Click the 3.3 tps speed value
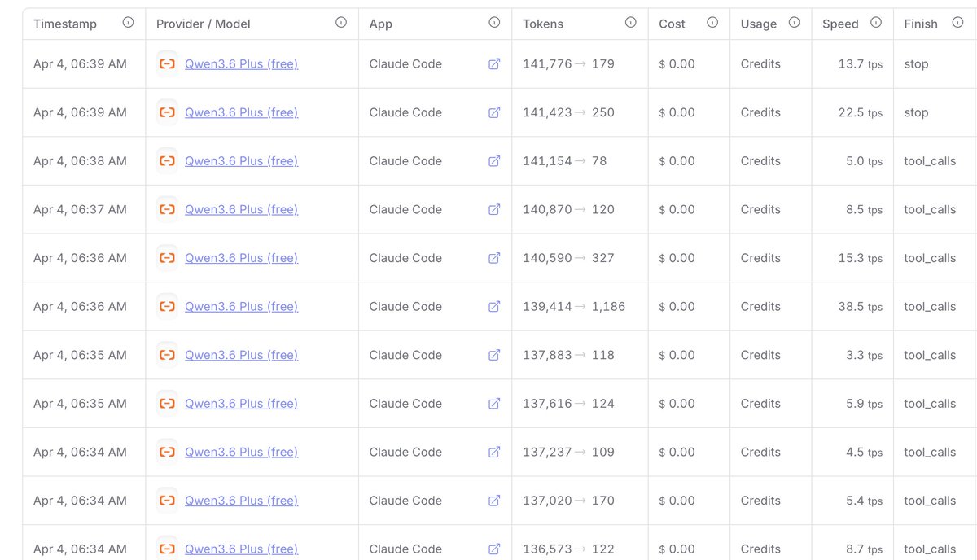Image resolution: width=977 pixels, height=560 pixels. 864,355
